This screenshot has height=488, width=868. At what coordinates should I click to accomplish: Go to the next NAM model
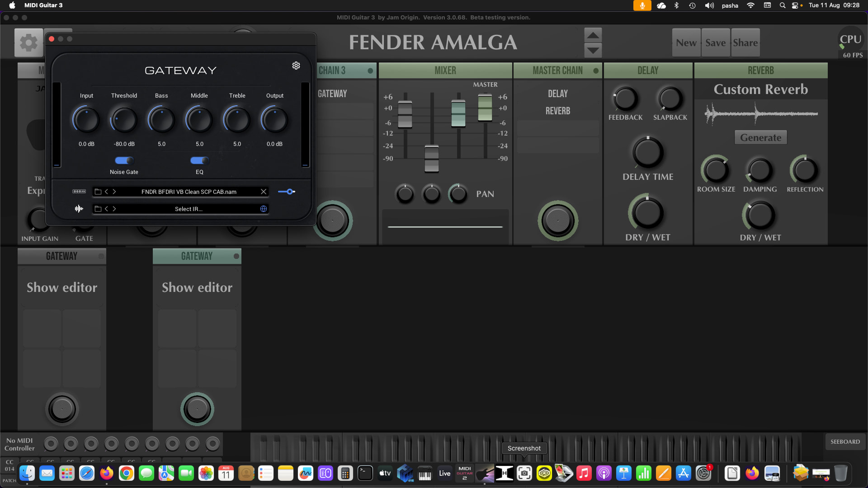114,192
